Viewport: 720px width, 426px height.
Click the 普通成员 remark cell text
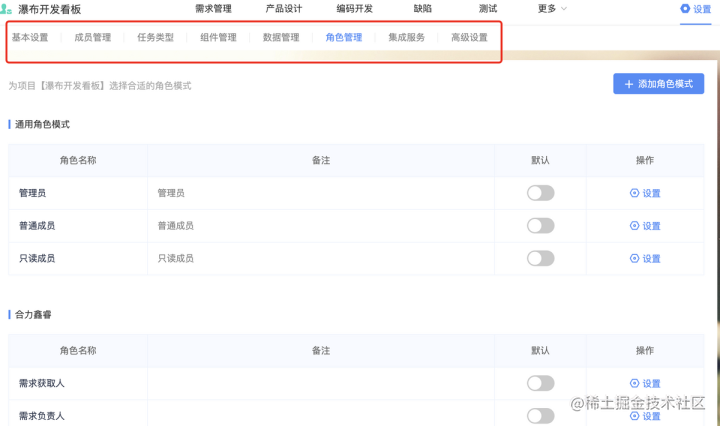pos(175,226)
